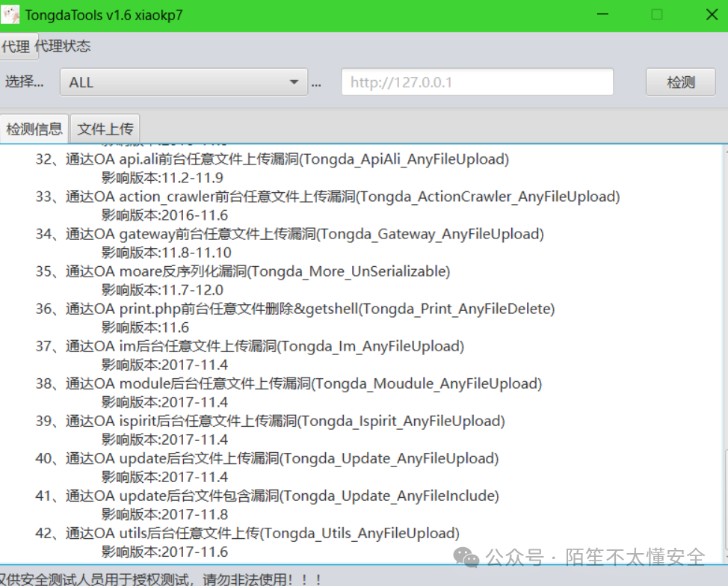Minimize the TongdaTools window

click(602, 14)
